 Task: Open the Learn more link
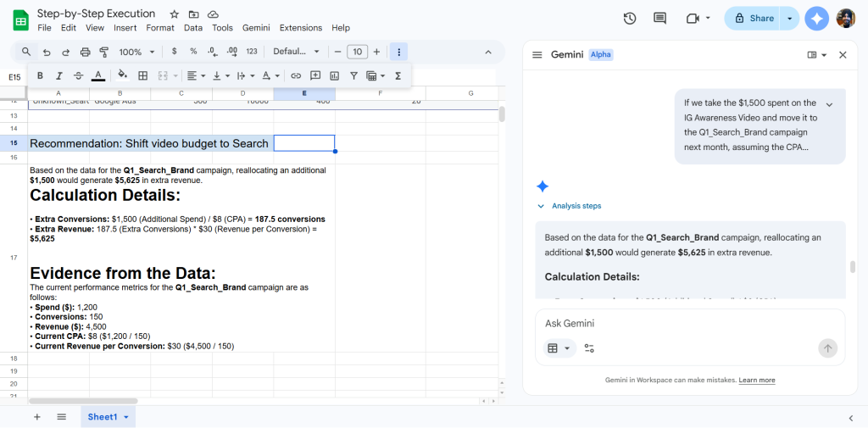coord(757,381)
